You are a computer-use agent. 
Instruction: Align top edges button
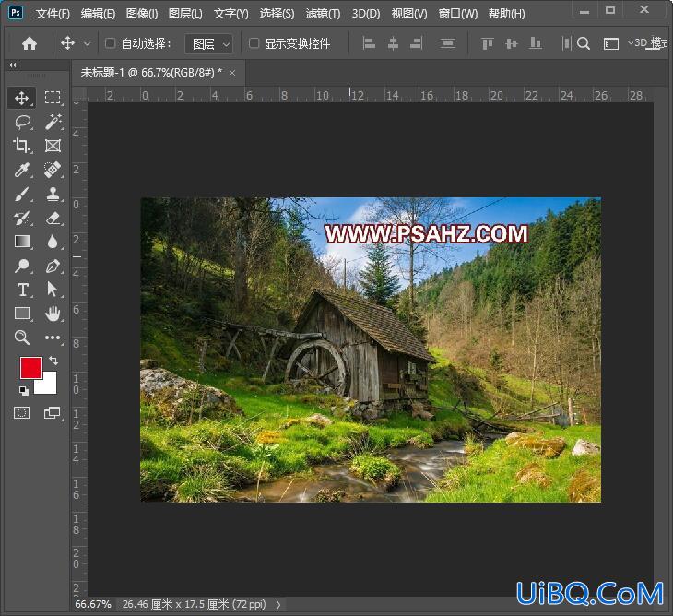487,43
